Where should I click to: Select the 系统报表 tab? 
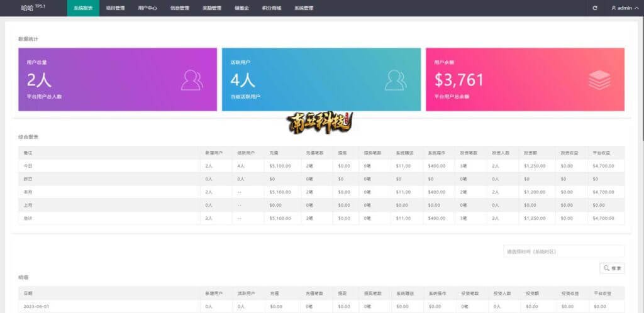pyautogui.click(x=82, y=8)
